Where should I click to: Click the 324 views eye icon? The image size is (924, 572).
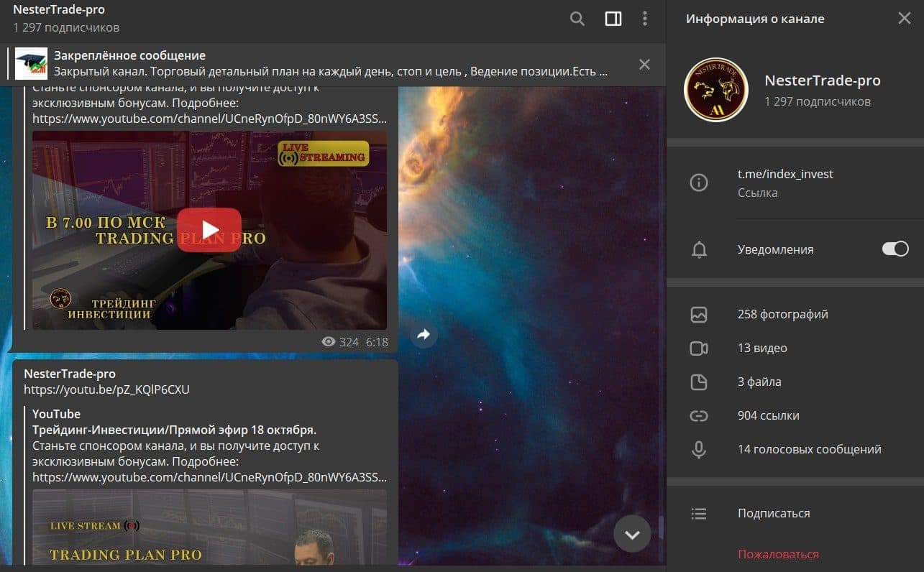point(329,342)
